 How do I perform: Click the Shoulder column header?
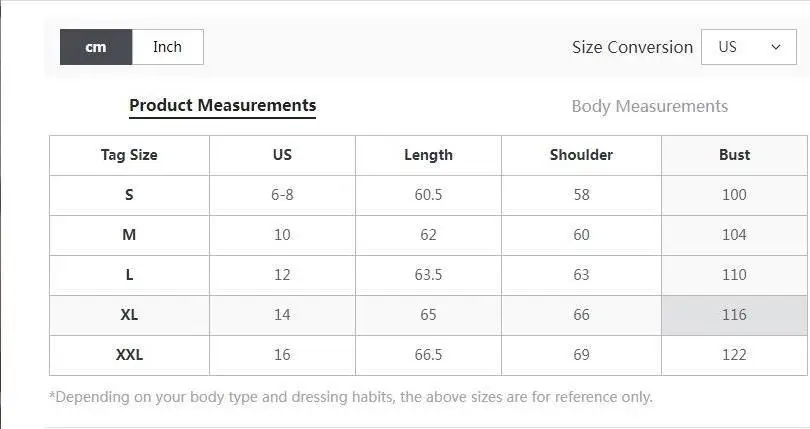pos(581,155)
